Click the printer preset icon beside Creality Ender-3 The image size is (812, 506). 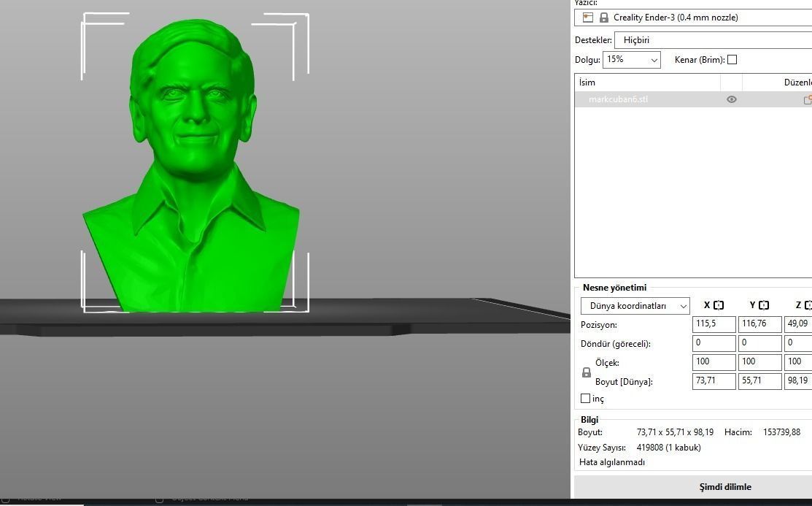(588, 17)
